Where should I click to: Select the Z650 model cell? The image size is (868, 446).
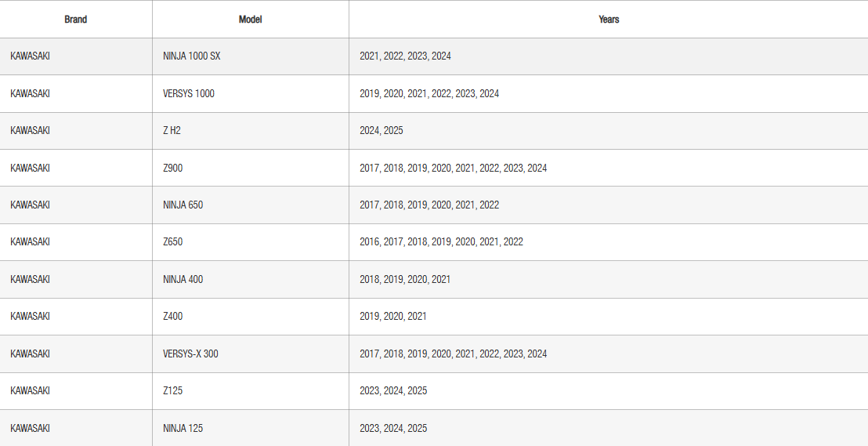point(173,242)
